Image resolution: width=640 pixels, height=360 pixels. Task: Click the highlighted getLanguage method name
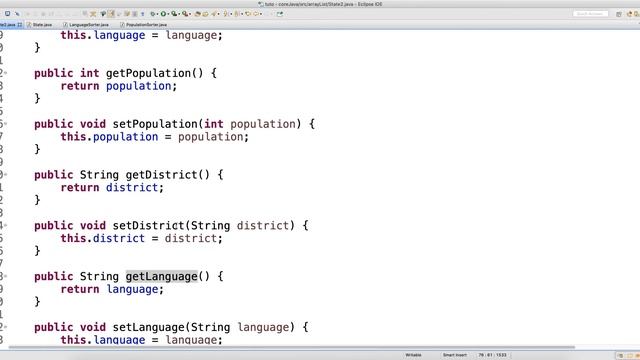161,276
